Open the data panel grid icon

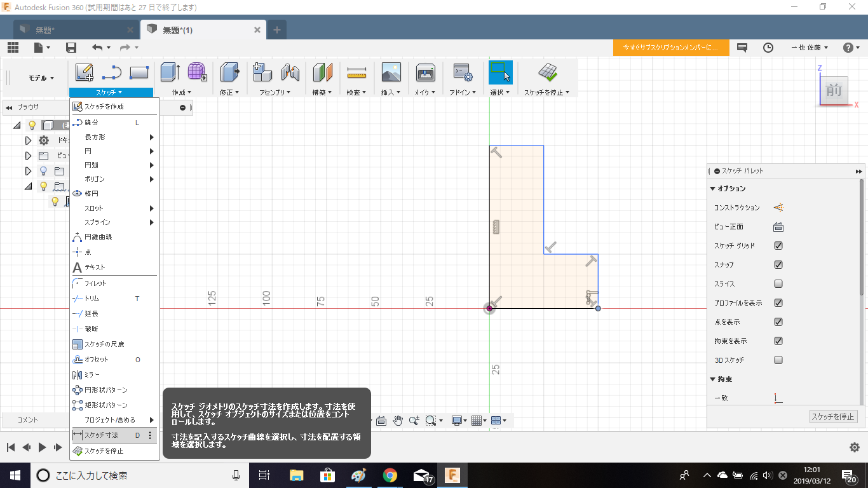pos(13,48)
